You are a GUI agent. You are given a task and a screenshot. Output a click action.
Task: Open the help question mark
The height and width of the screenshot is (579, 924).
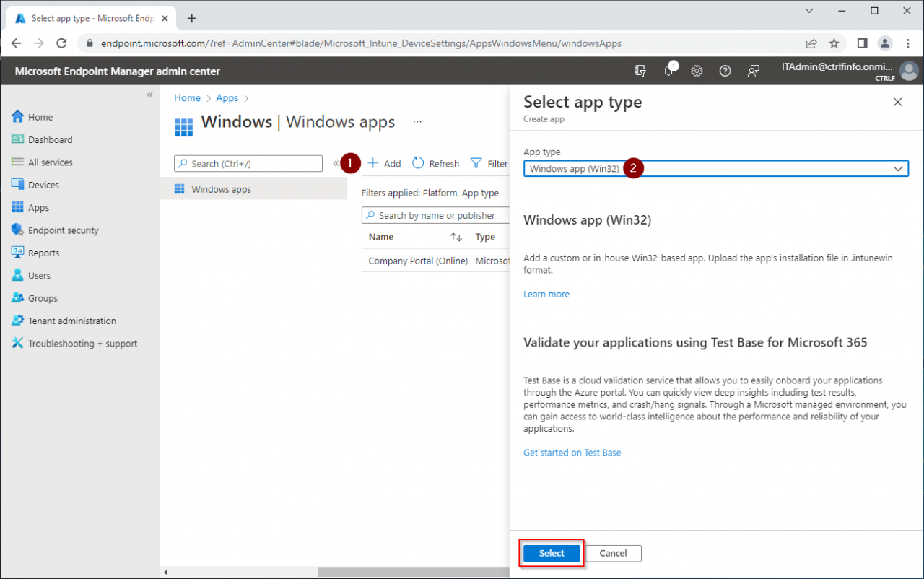(x=725, y=71)
